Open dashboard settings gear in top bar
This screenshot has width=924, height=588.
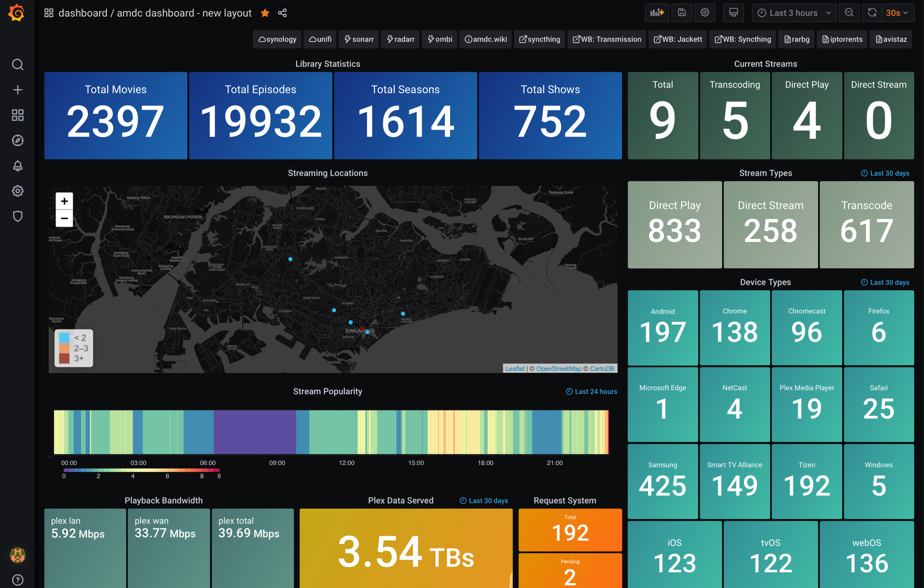click(704, 13)
